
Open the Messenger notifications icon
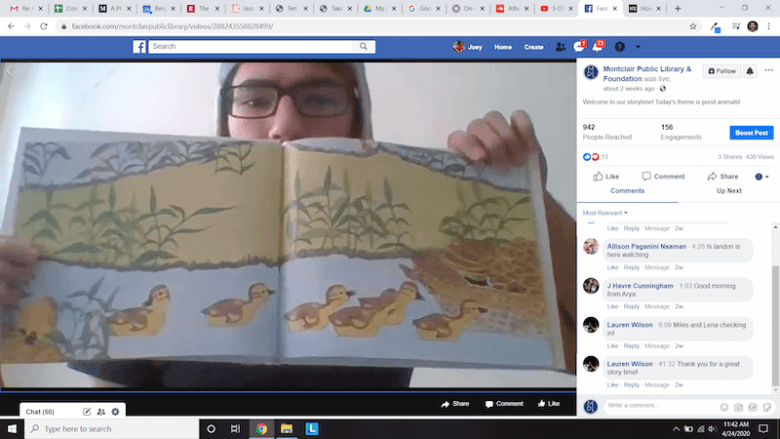579,47
